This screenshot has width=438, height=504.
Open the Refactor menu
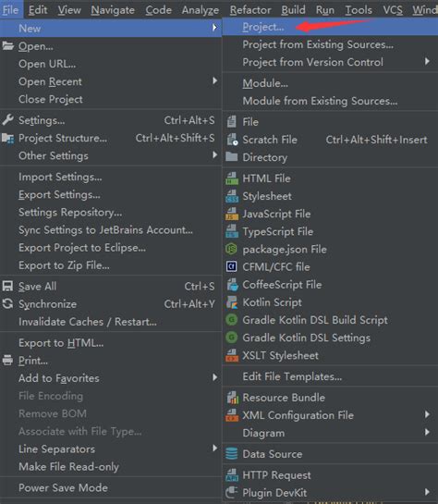point(250,10)
